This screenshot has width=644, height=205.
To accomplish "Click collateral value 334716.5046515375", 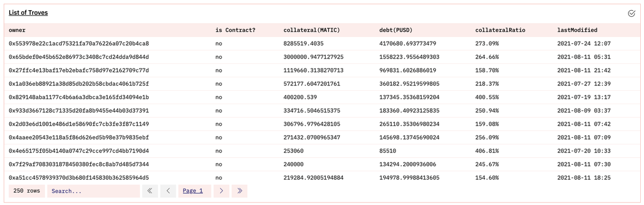I will tap(312, 111).
